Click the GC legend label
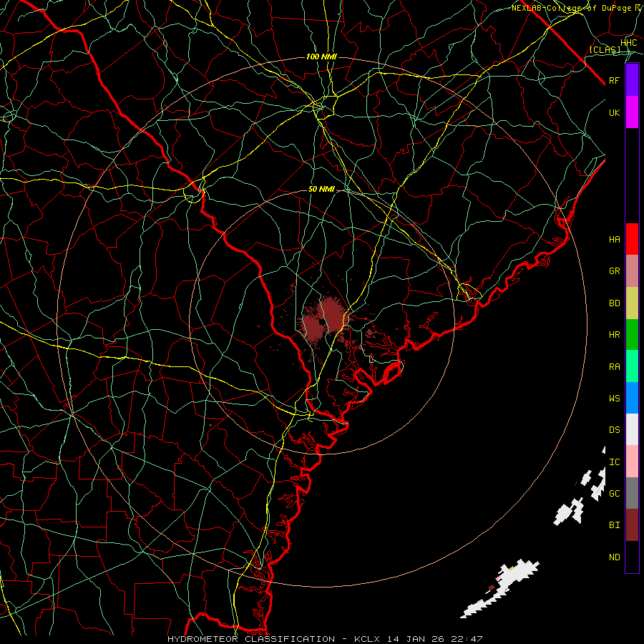 615,494
